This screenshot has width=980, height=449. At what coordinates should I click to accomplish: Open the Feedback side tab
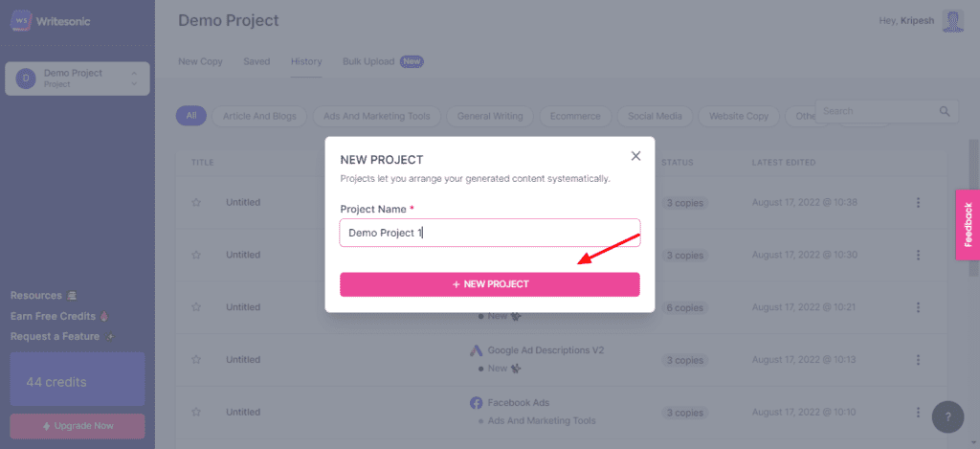(x=967, y=224)
